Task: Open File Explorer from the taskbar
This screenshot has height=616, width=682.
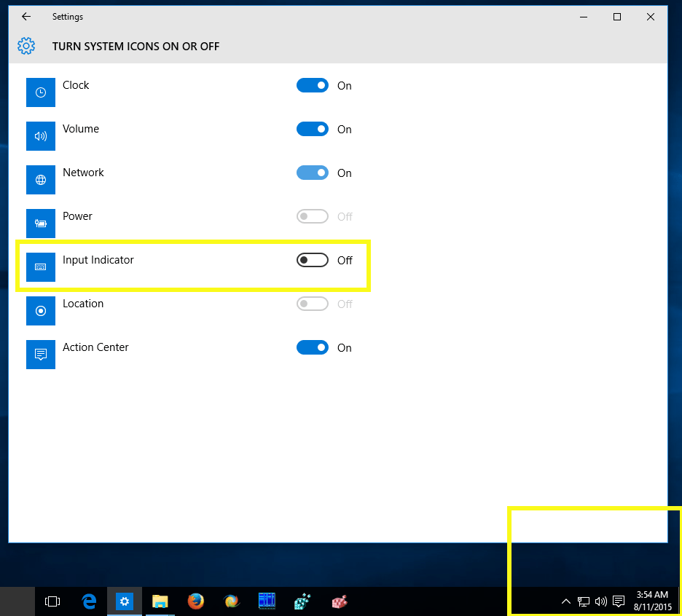Action: (160, 601)
